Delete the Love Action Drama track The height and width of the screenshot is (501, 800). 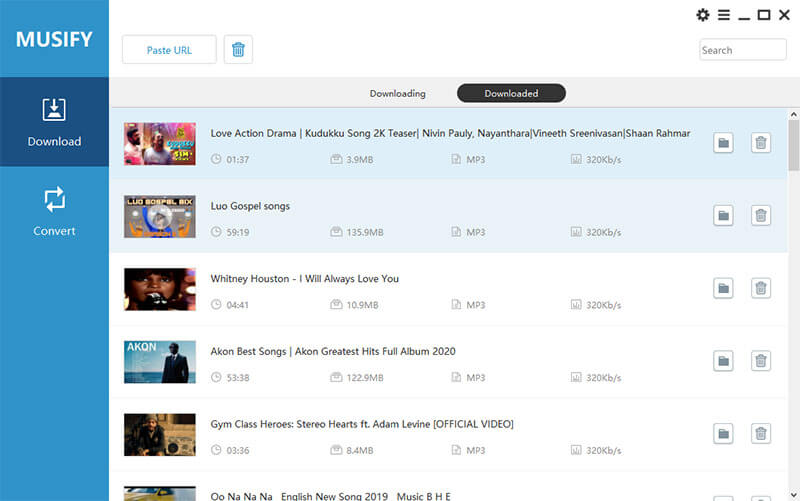coord(761,143)
